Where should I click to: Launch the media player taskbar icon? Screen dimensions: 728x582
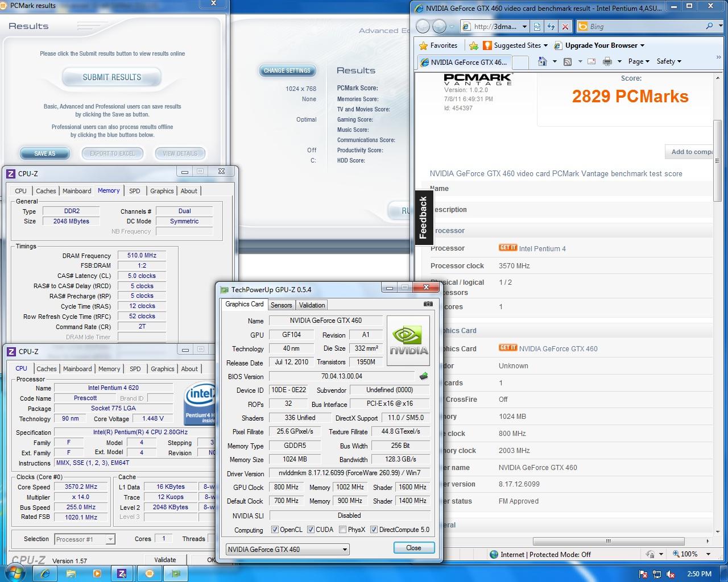coord(97,573)
